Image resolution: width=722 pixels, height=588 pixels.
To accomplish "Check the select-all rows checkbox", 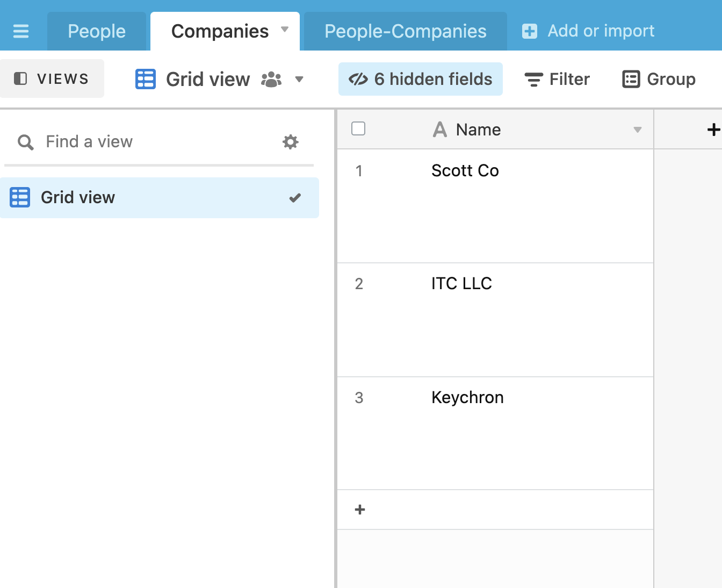I will [x=358, y=128].
